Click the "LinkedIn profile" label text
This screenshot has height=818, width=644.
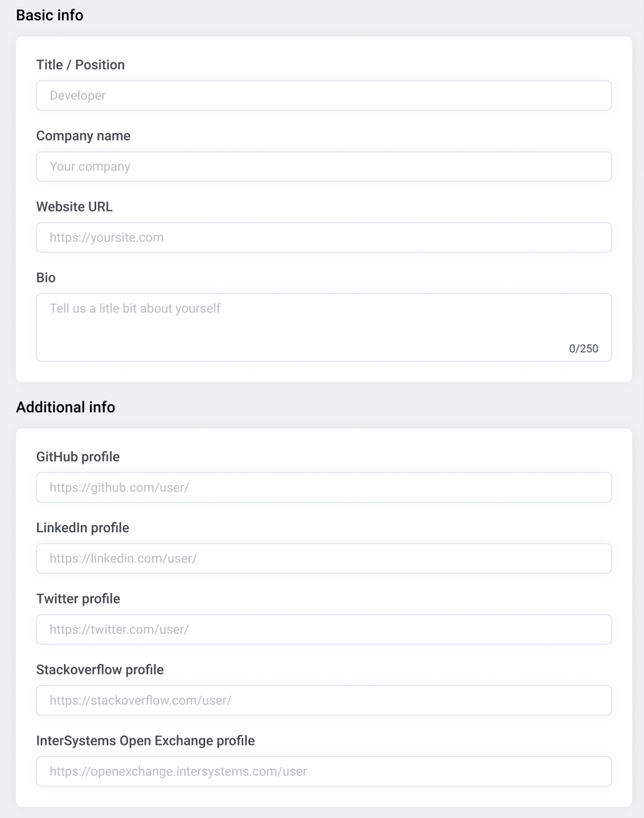pyautogui.click(x=82, y=528)
